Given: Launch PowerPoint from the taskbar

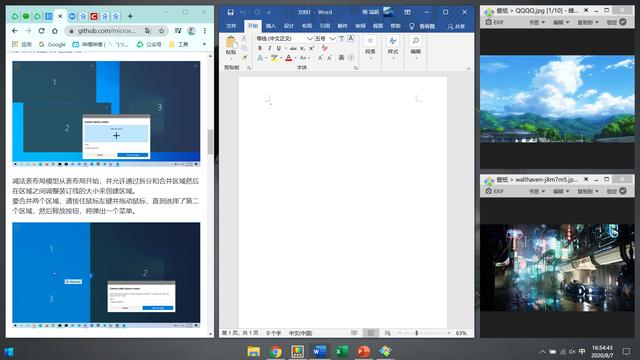Looking at the screenshot, I should (363, 351).
